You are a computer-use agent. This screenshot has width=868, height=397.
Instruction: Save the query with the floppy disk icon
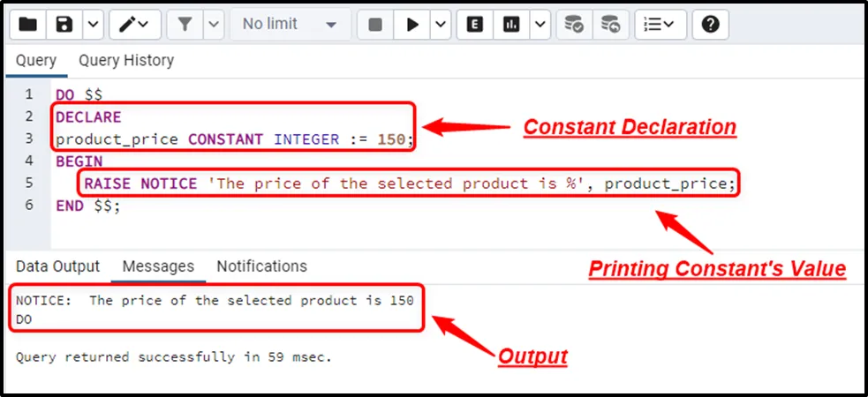[x=64, y=25]
